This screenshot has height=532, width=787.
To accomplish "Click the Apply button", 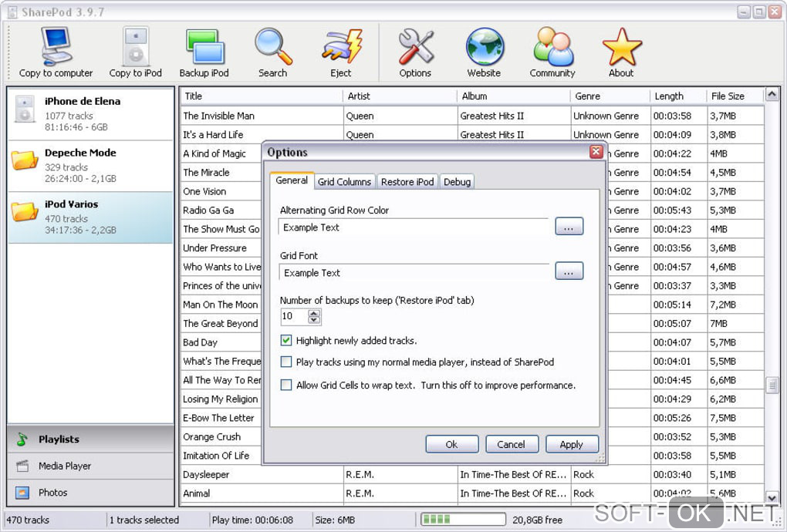I will (x=572, y=444).
